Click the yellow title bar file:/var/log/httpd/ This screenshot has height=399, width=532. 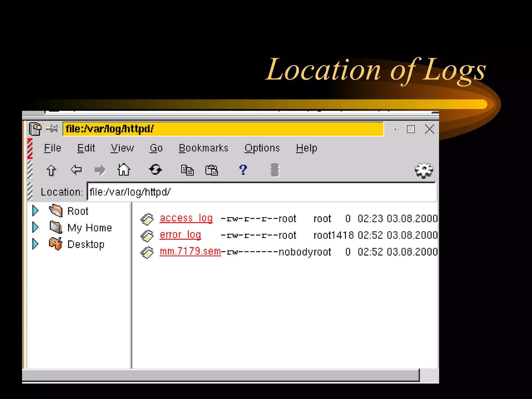pyautogui.click(x=223, y=129)
